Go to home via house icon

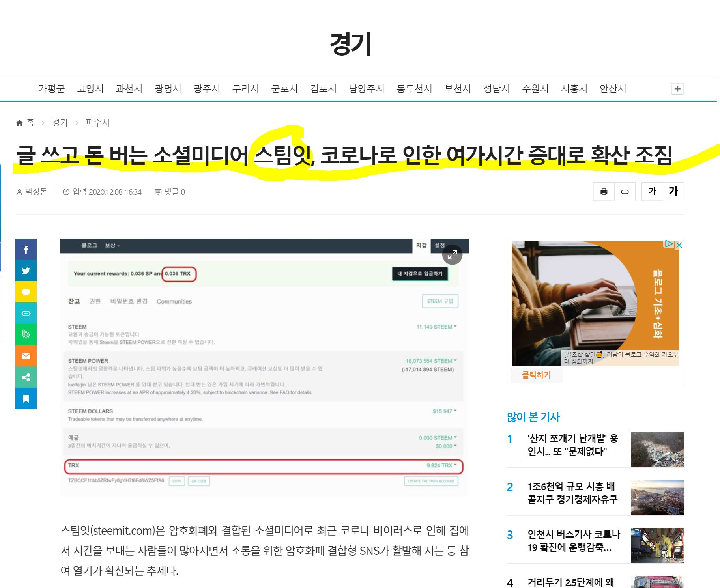click(19, 123)
